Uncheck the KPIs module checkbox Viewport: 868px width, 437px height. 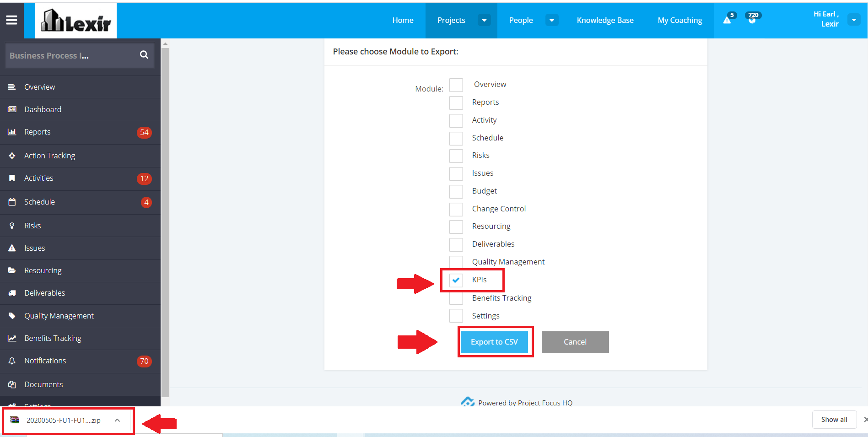point(456,280)
